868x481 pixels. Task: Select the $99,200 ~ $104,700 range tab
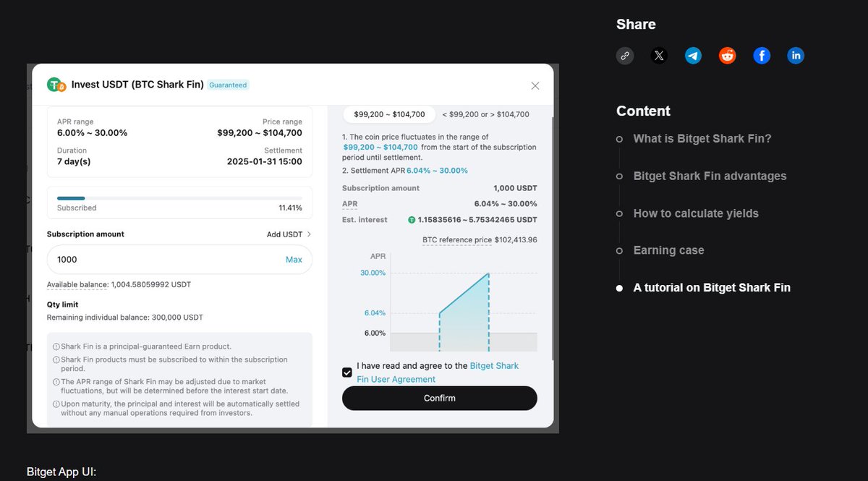[389, 114]
